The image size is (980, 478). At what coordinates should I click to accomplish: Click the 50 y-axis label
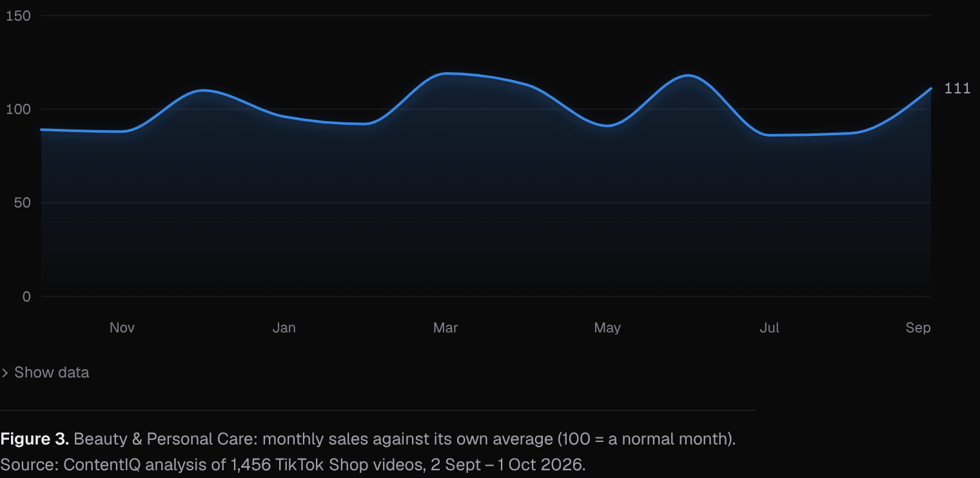(22, 203)
